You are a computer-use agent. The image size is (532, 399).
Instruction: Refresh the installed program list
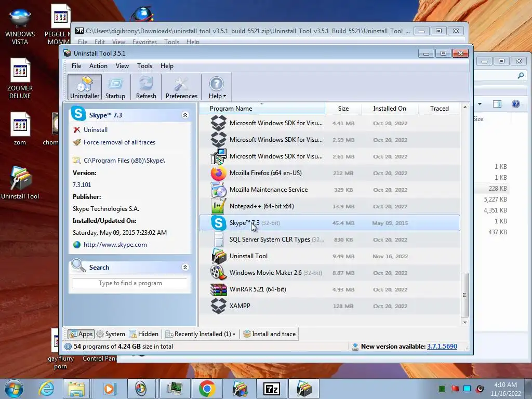(146, 87)
